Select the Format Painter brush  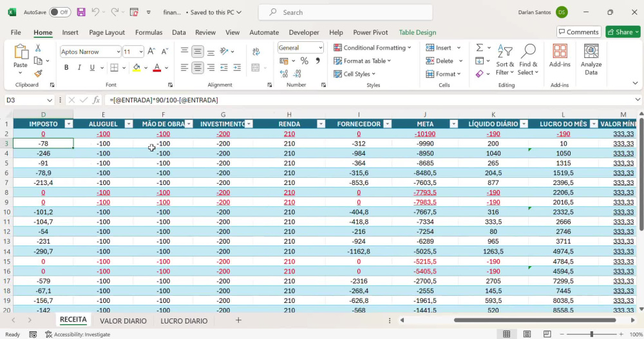coord(38,73)
